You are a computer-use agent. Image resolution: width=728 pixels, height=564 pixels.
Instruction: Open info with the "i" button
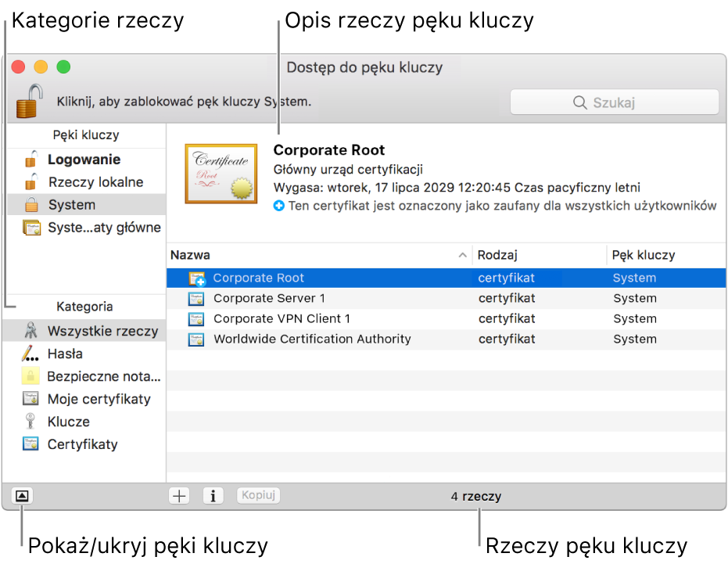click(x=213, y=496)
